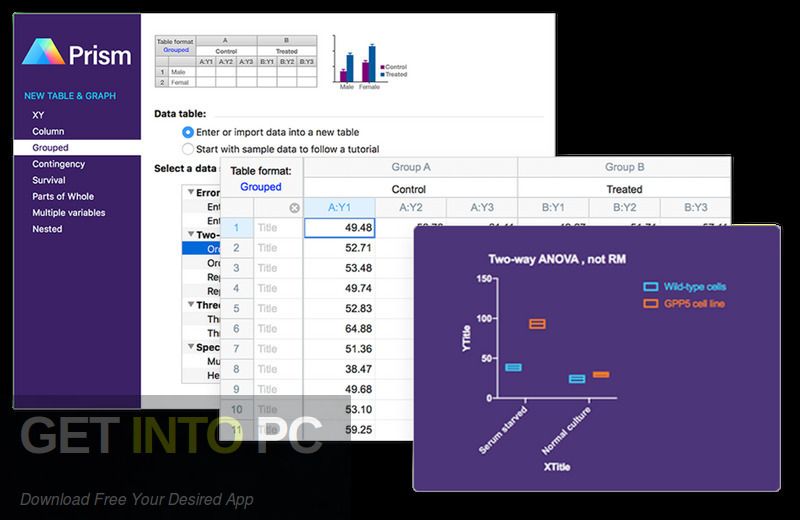Select 'Start with sample data to follow a tutorial'
This screenshot has height=520, width=800.
188,149
